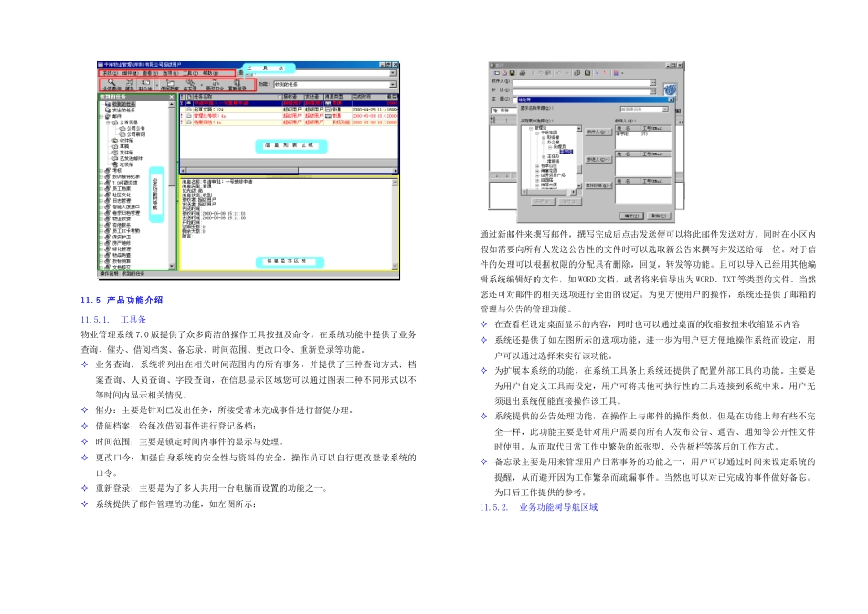
Task: Close the 收到的任务 navigation pane with X
Action: point(172,97)
